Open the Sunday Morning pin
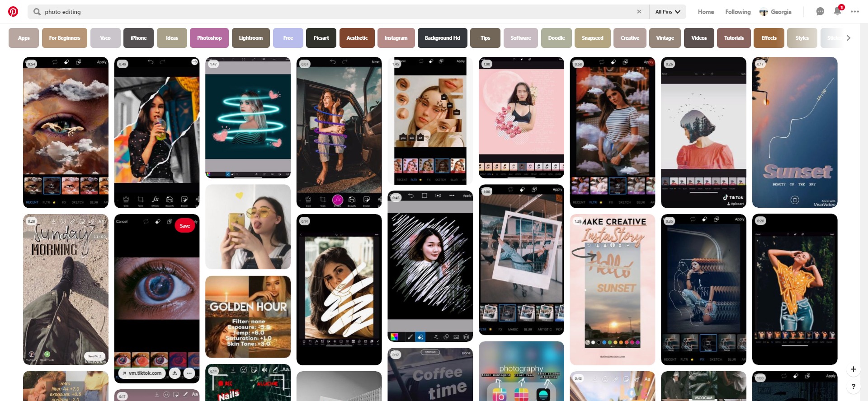Viewport: 868px width, 401px height. [x=66, y=289]
